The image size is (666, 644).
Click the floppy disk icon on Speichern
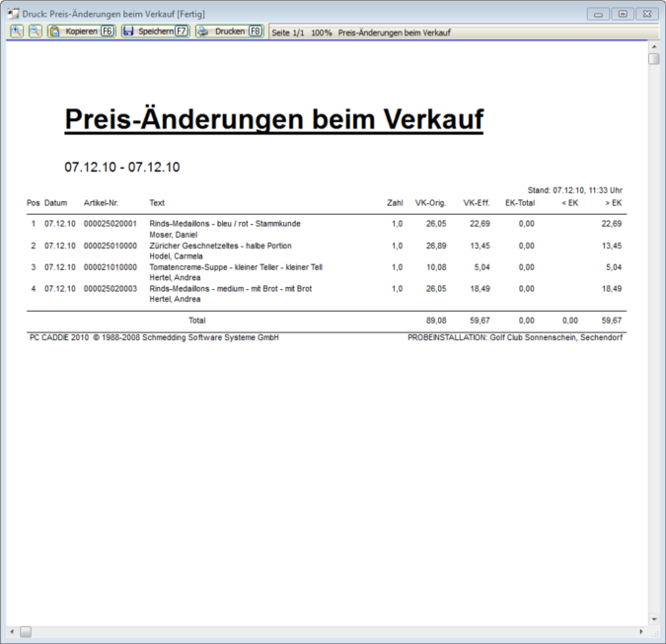click(128, 32)
